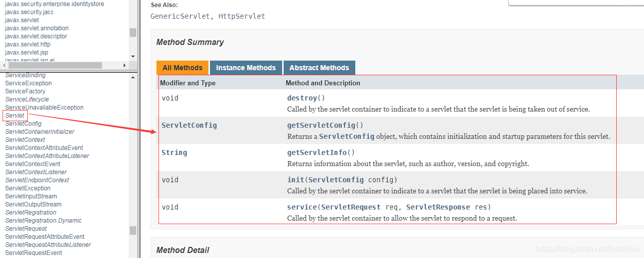Click the class list vertical scrollbar thumb
The height and width of the screenshot is (258, 644).
133,230
